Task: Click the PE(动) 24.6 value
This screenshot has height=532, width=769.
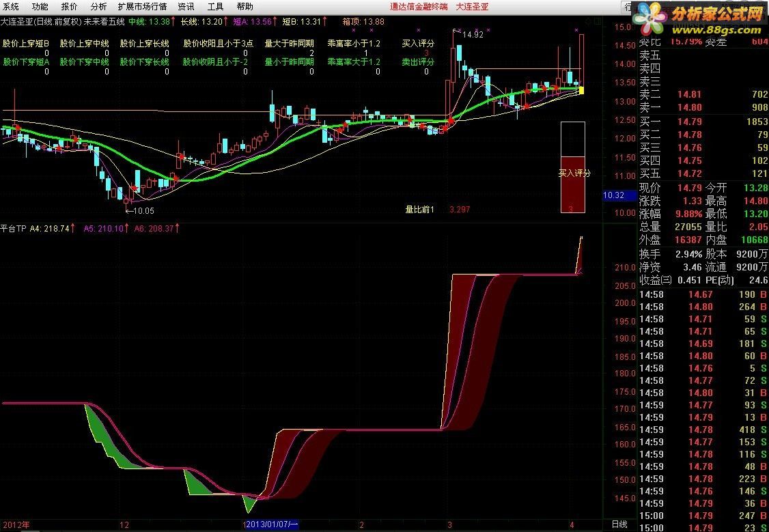Action: (758, 281)
